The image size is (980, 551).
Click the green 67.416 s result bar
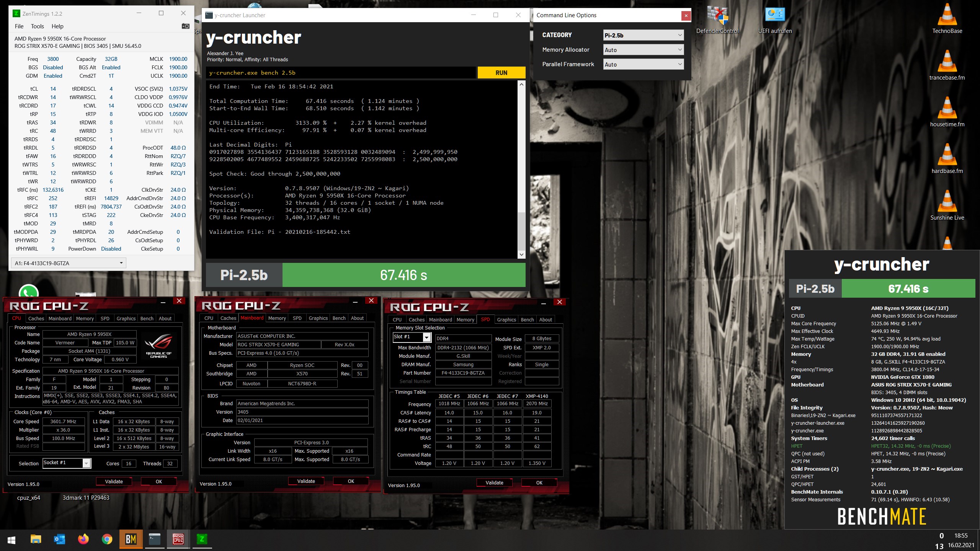tap(403, 275)
